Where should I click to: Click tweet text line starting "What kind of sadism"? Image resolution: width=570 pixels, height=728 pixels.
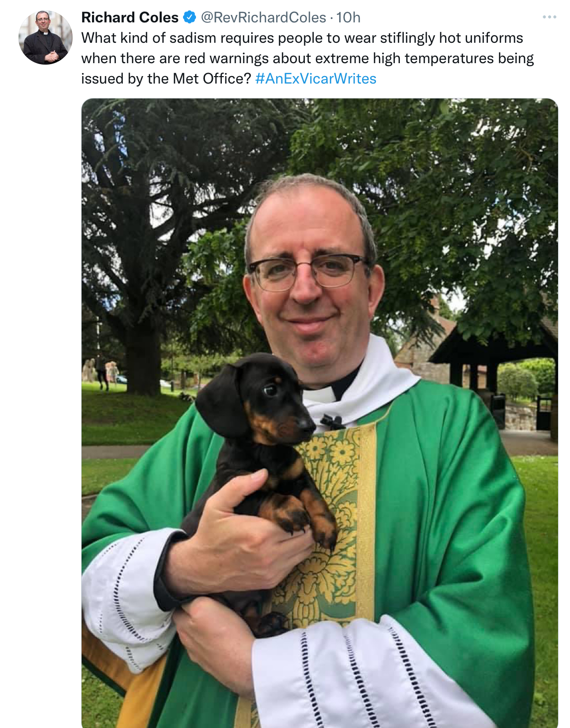(302, 38)
